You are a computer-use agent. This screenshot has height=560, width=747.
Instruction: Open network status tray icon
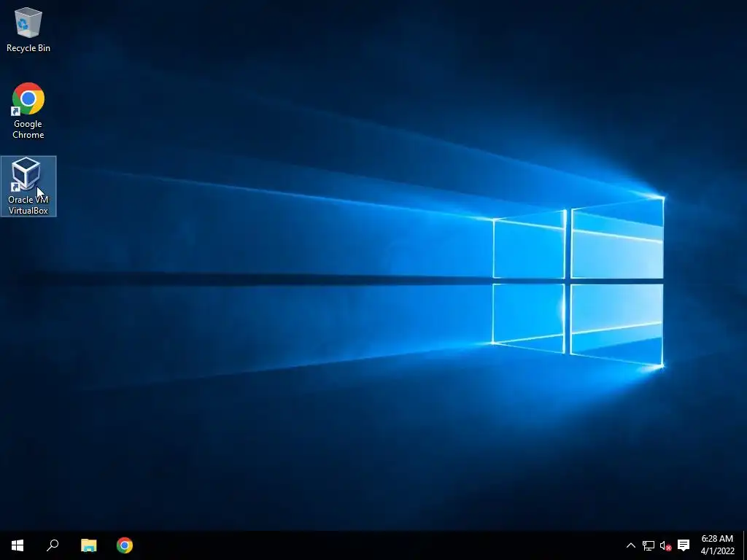649,545
